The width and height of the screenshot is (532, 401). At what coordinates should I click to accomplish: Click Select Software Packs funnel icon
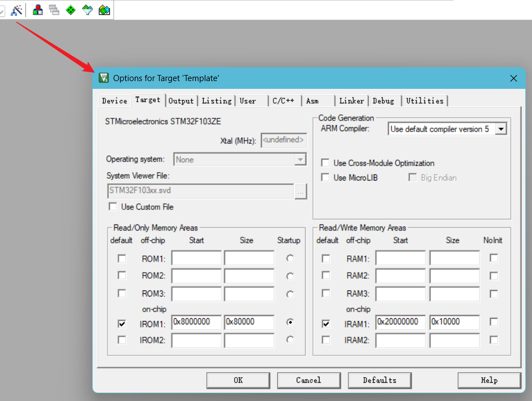(x=87, y=10)
